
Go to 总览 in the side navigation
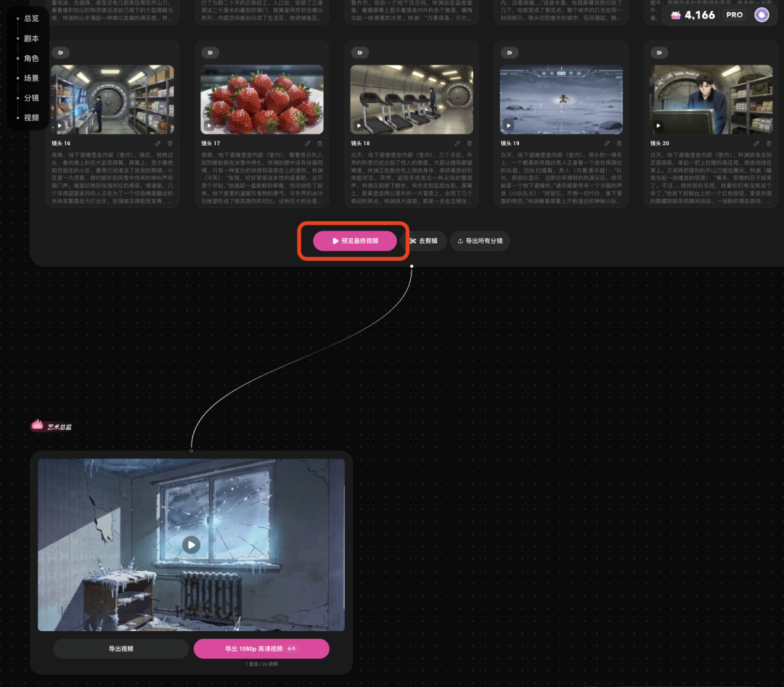click(x=31, y=19)
